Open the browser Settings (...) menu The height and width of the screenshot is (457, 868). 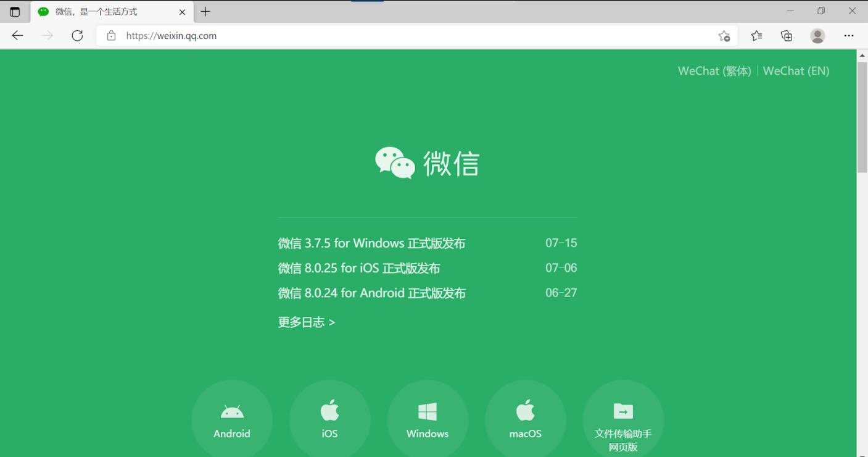tap(849, 35)
